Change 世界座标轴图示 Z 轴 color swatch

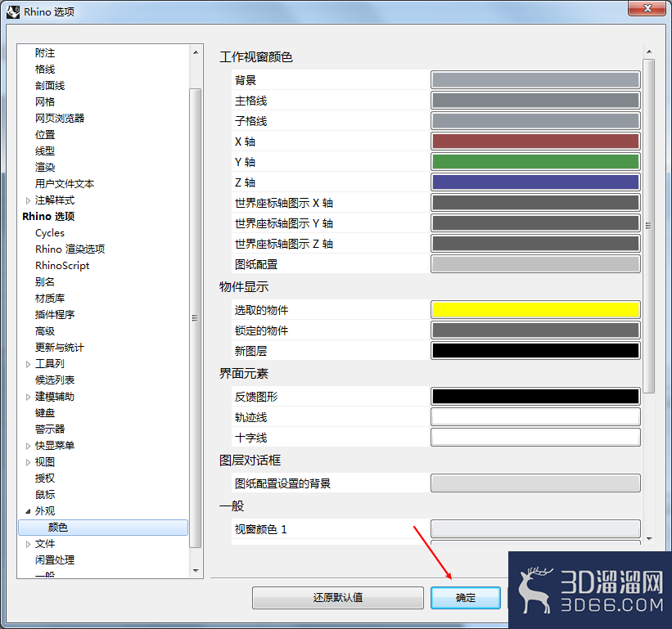[x=535, y=244]
